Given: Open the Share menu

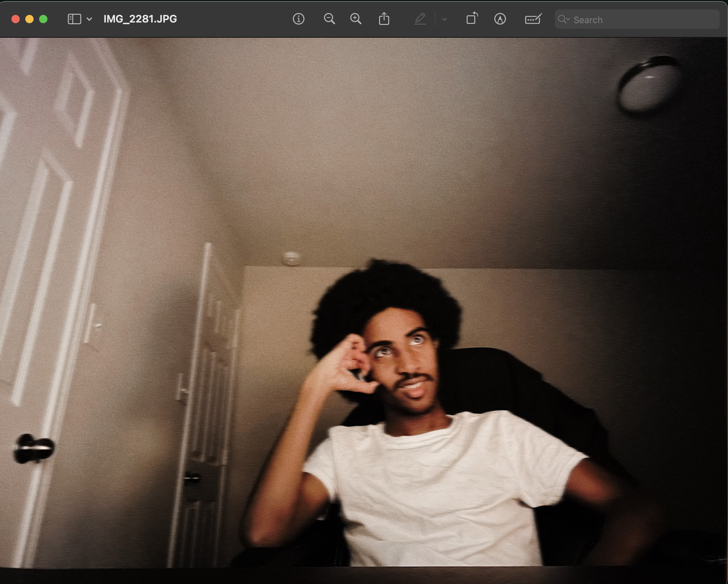Looking at the screenshot, I should 384,19.
